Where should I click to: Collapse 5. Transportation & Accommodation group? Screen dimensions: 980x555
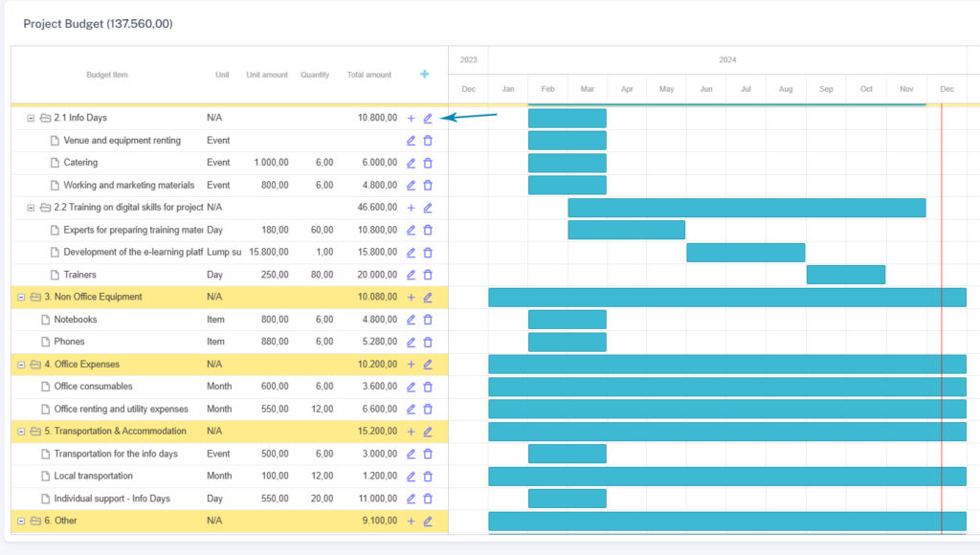click(x=21, y=432)
